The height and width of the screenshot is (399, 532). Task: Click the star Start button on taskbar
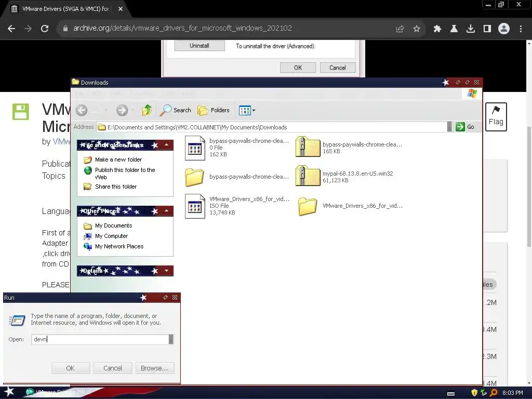click(9, 392)
